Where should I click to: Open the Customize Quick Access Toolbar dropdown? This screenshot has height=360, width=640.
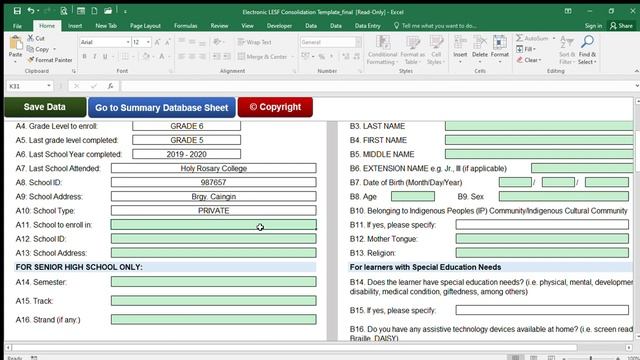pyautogui.click(x=125, y=12)
